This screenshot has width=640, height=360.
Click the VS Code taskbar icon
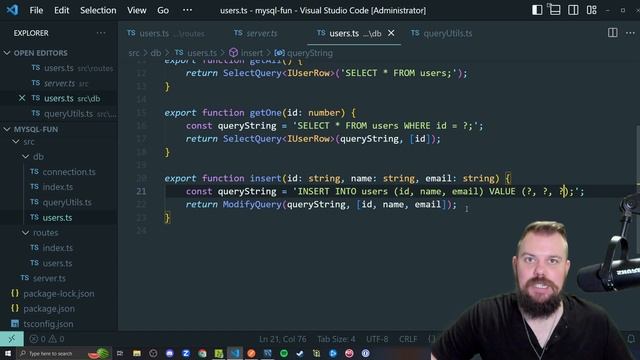pos(235,353)
